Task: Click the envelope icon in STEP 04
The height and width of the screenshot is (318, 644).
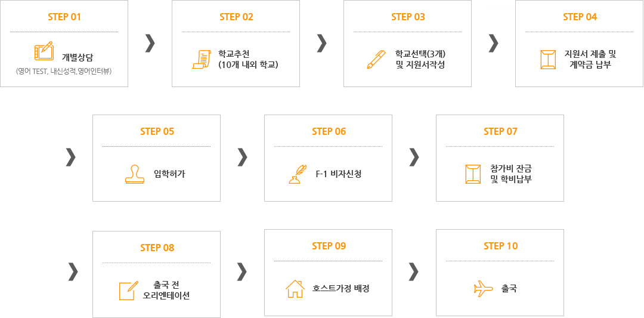Action: click(548, 60)
